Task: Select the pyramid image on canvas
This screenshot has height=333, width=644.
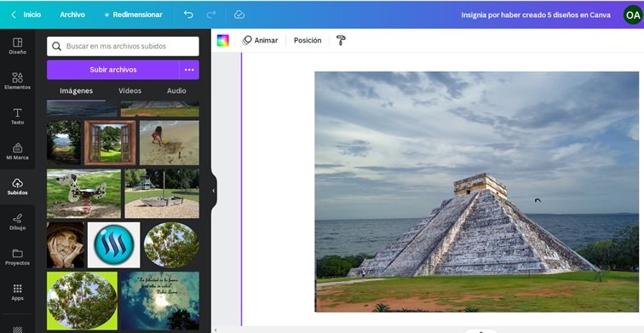Action: pyautogui.click(x=477, y=192)
